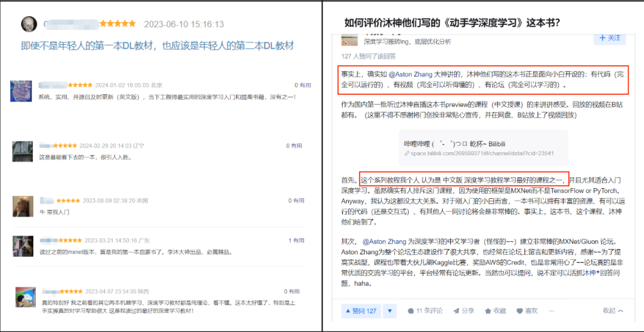Mark the 2024-02-29 辽宁 review as 有用
Viewport: 644px width, 332px height.
(294, 146)
